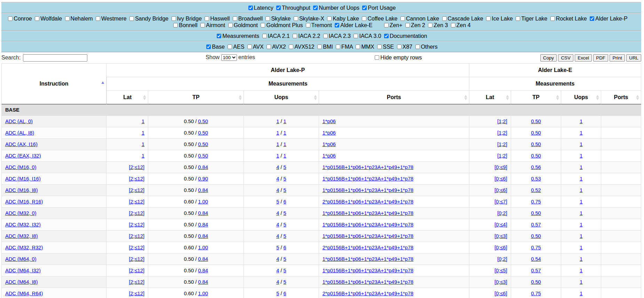
Task: Click ports link in ADC (M16, 0) row
Action: tap(368, 167)
